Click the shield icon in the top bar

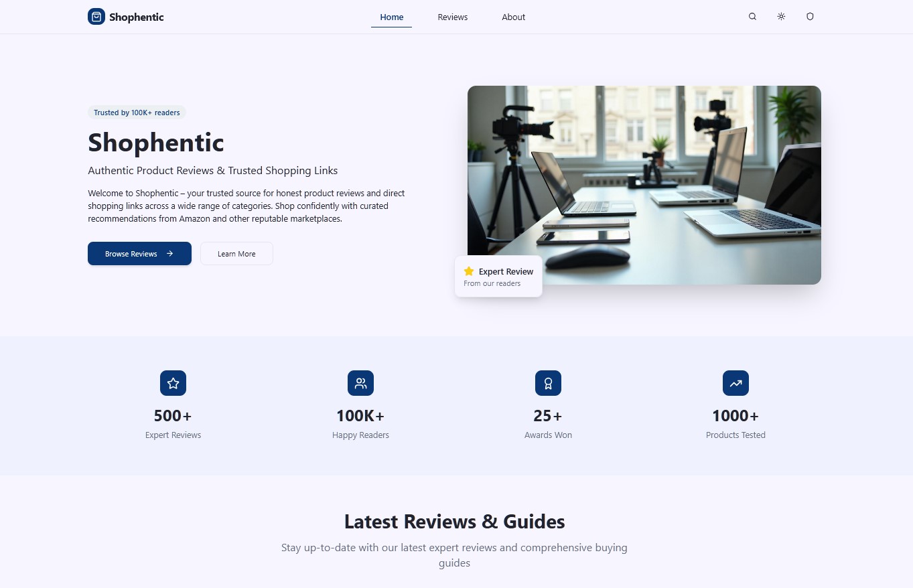point(810,16)
